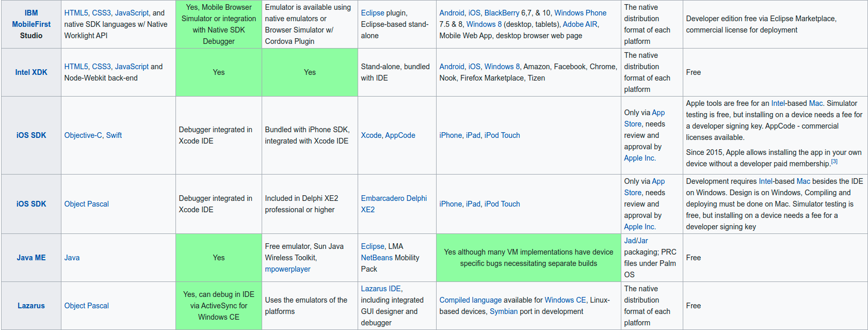Click 'Yes although many VM implementations' cell
This screenshot has width=868, height=330.
[528, 258]
